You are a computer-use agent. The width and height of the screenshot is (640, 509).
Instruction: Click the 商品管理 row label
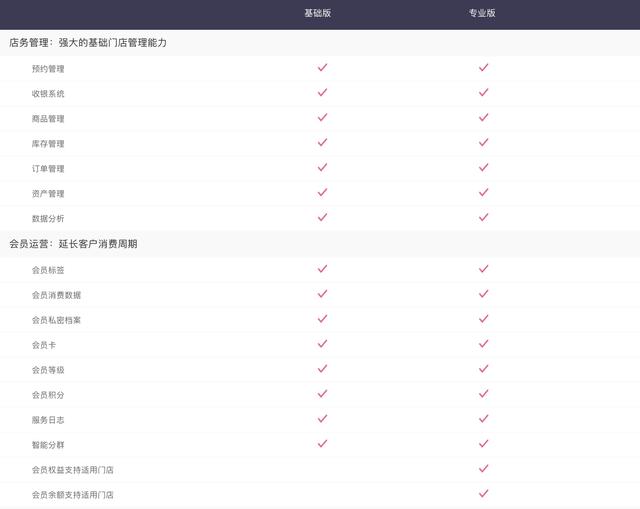48,119
